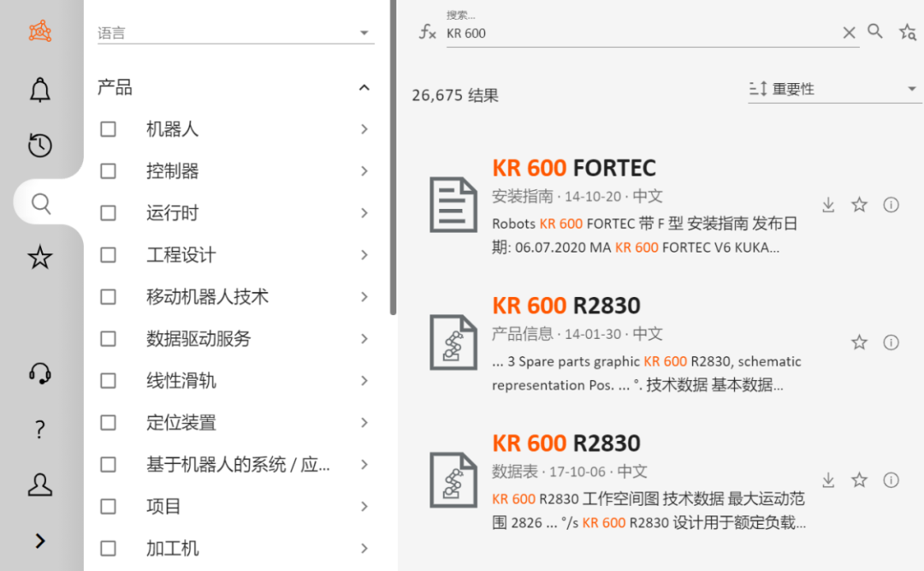
Task: Click robot document icon of 产品信息 result
Action: (453, 342)
